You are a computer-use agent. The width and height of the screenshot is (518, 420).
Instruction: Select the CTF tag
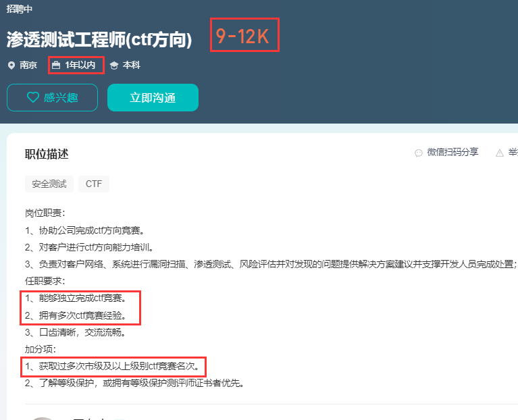[94, 184]
